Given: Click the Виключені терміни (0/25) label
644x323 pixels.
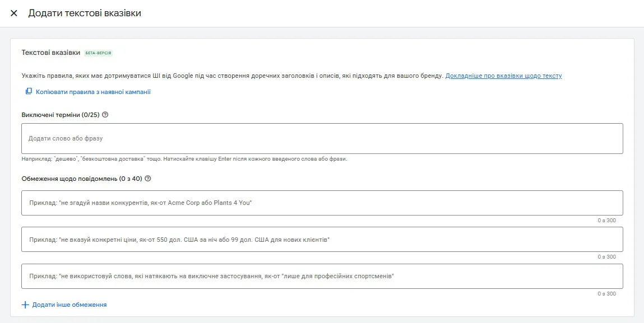Looking at the screenshot, I should (61, 115).
